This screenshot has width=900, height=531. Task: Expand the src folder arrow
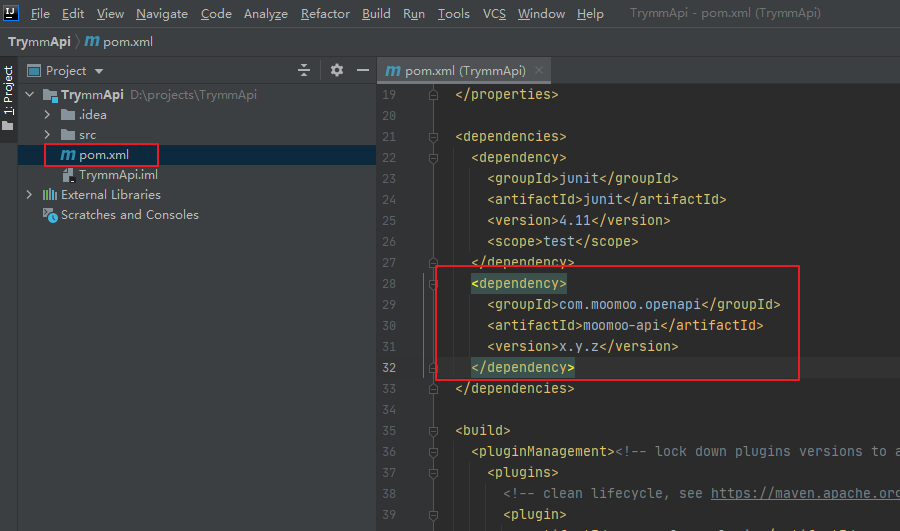click(x=47, y=135)
